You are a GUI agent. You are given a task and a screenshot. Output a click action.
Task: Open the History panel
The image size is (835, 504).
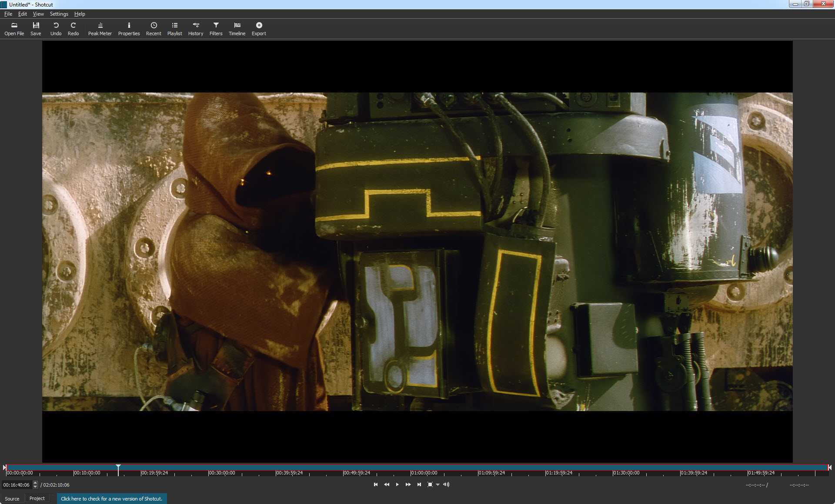(x=196, y=29)
